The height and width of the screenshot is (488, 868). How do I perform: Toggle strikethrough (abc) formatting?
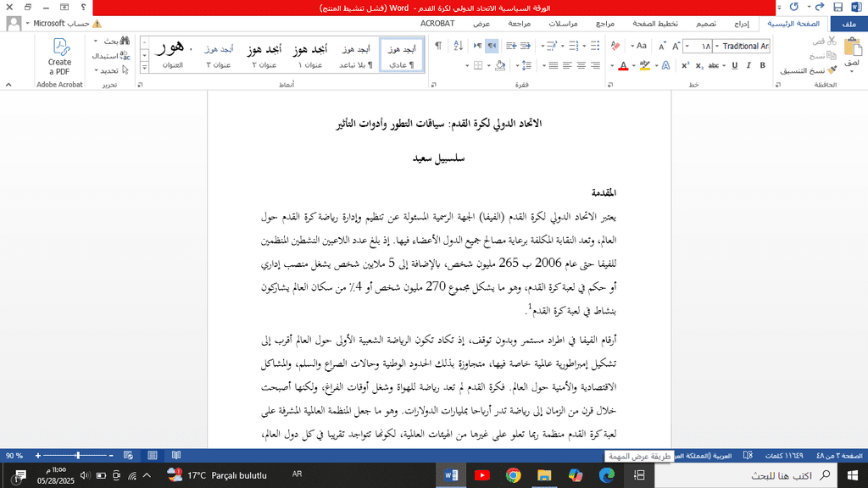(714, 65)
